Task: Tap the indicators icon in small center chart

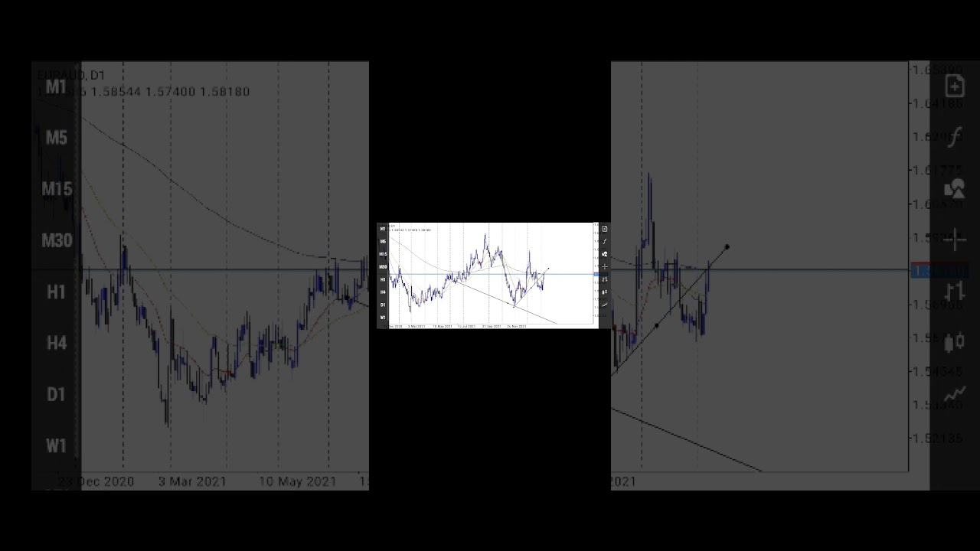Action: [x=605, y=241]
